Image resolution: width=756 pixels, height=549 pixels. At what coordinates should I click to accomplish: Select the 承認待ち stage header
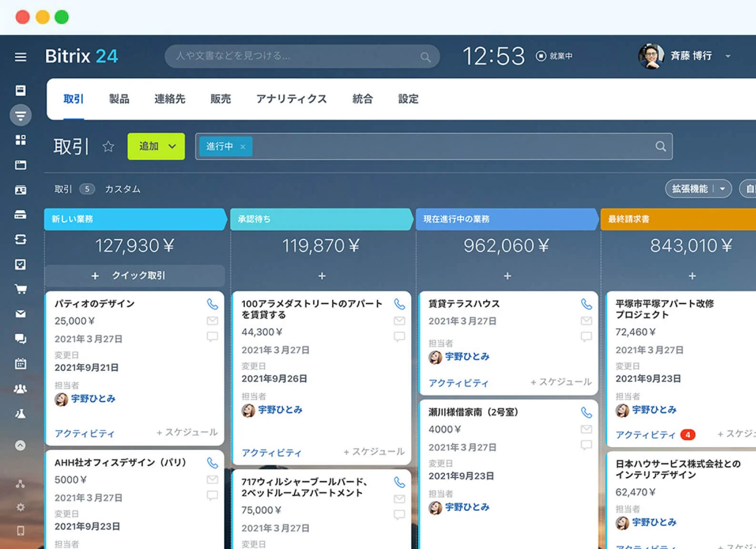tap(322, 219)
